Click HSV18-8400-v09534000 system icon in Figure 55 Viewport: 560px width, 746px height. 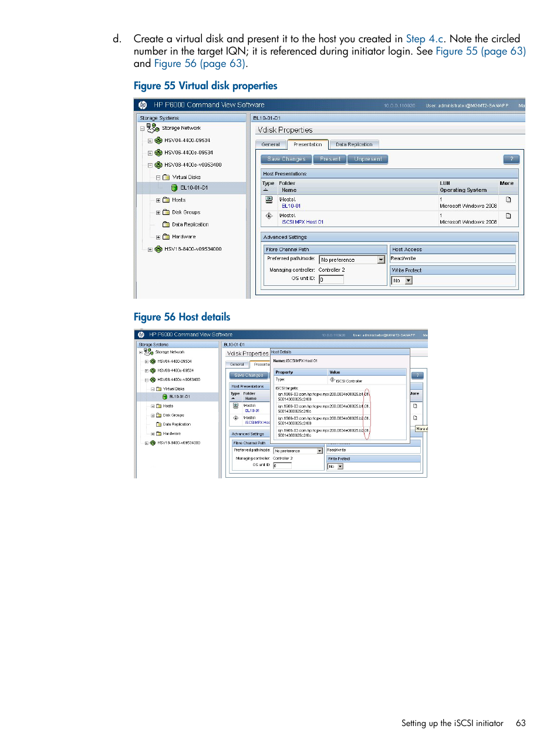[158, 249]
